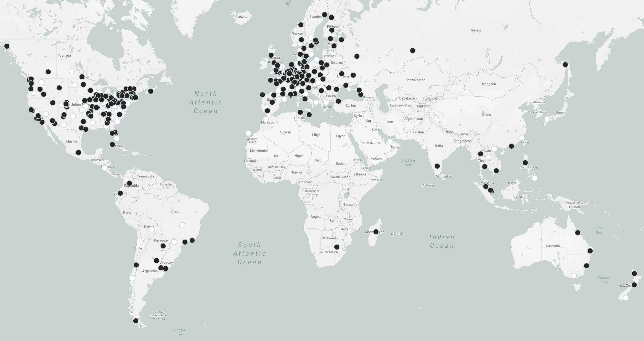644x341 pixels.
Task: Click the black marker in the Philippines
Action: tap(525, 163)
